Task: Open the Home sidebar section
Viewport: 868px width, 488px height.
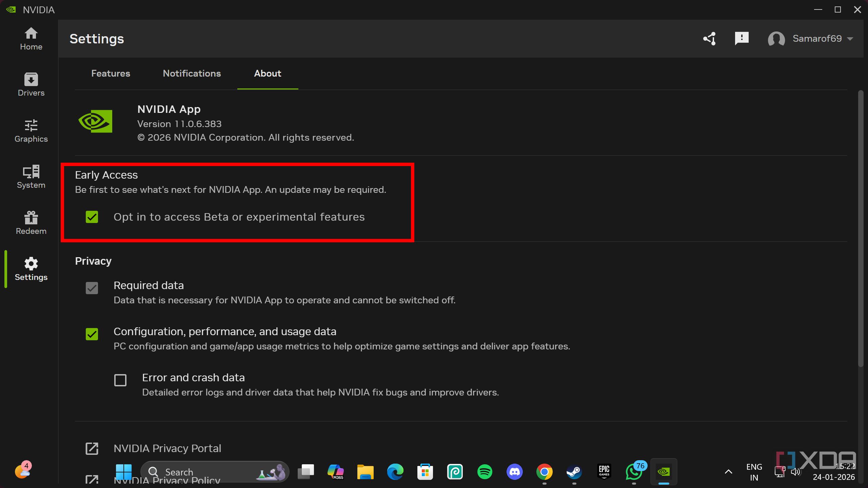Action: point(31,39)
